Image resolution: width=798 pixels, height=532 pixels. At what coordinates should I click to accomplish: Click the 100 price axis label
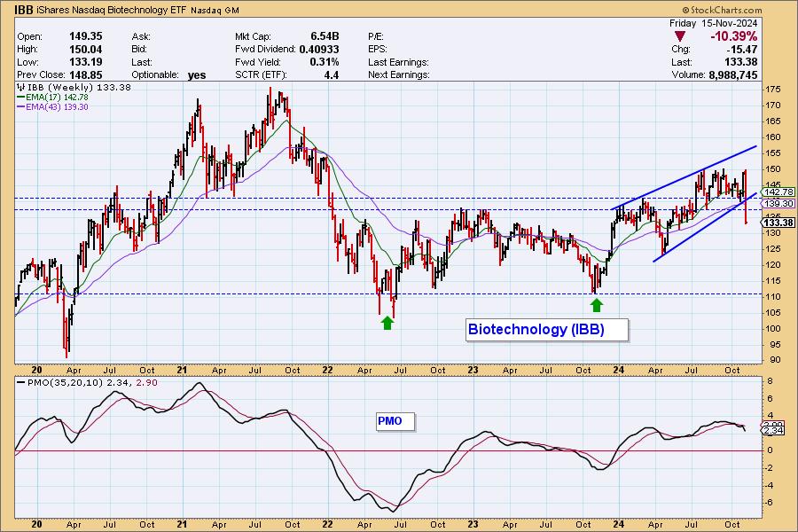772,328
